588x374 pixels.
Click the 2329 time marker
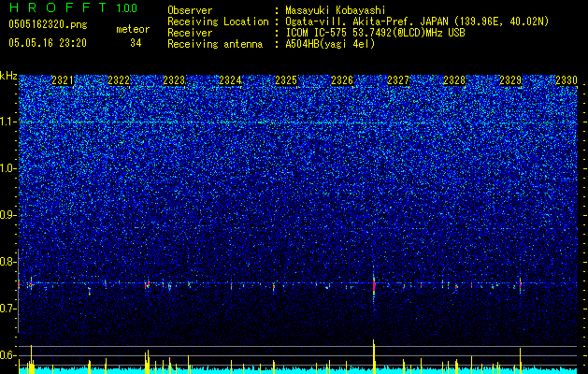click(x=510, y=80)
